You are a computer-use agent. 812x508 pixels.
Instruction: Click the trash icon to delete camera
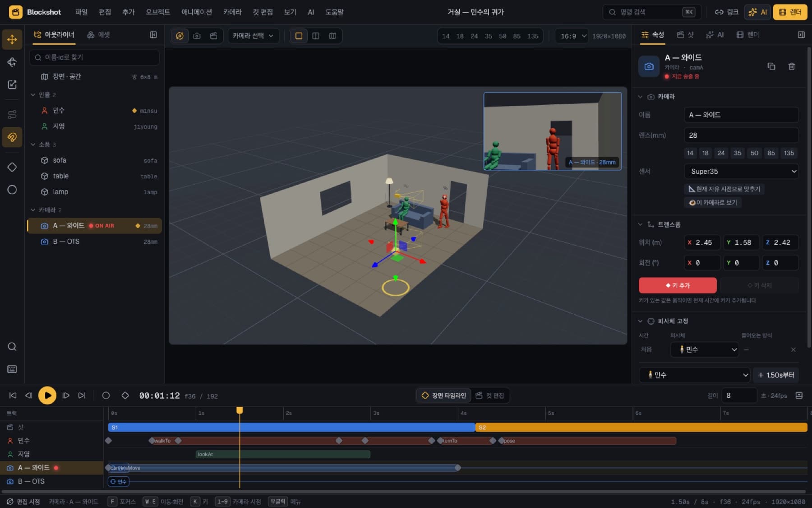(x=791, y=66)
